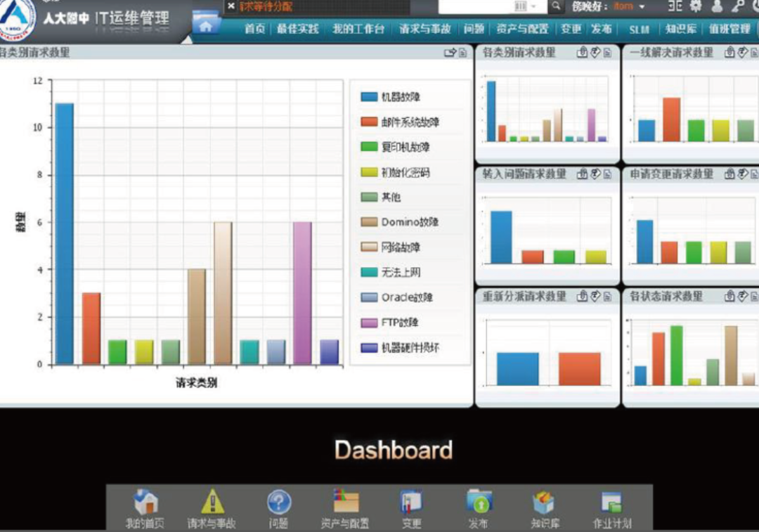Viewport: 759px width, 532px height.
Task: Select 最佳实践 in top navigation bar
Action: (x=298, y=29)
